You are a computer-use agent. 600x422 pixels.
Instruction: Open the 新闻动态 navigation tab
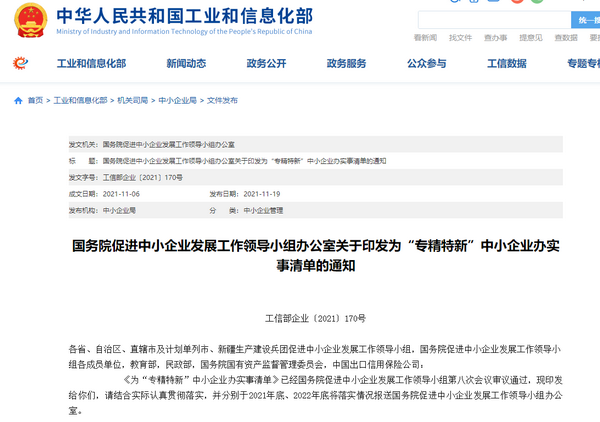186,64
